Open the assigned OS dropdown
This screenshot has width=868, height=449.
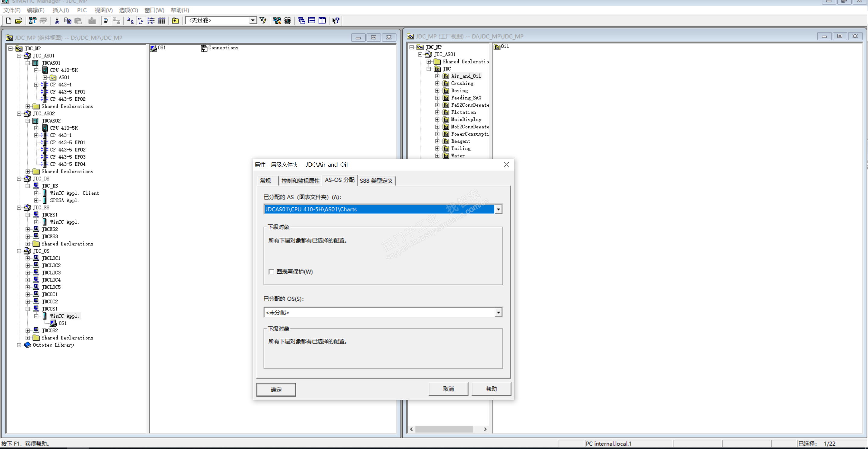tap(498, 312)
